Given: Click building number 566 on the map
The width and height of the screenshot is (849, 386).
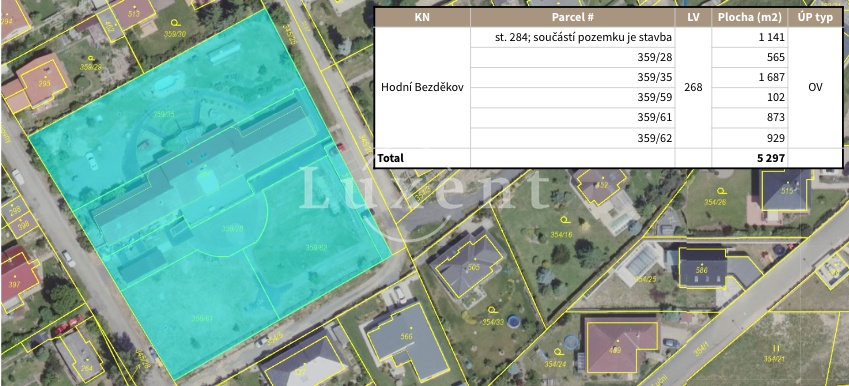Looking at the screenshot, I should (x=407, y=336).
